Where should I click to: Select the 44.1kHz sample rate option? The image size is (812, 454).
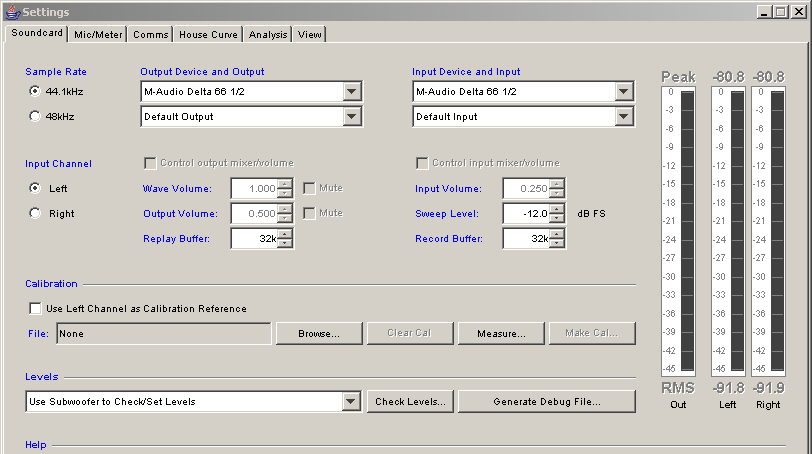pyautogui.click(x=36, y=91)
